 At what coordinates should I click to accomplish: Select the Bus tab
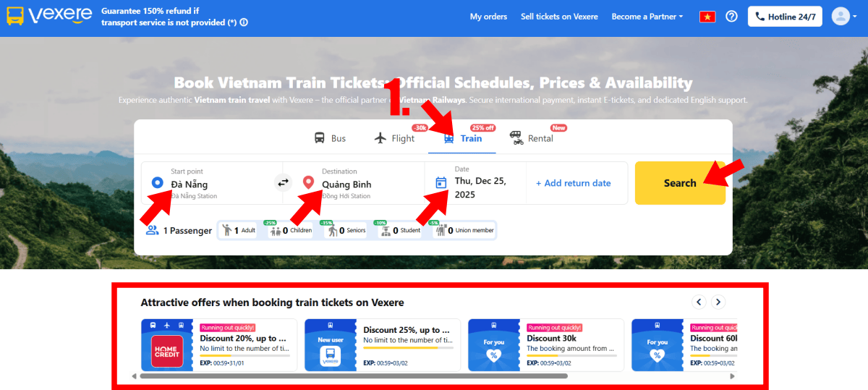tap(330, 138)
